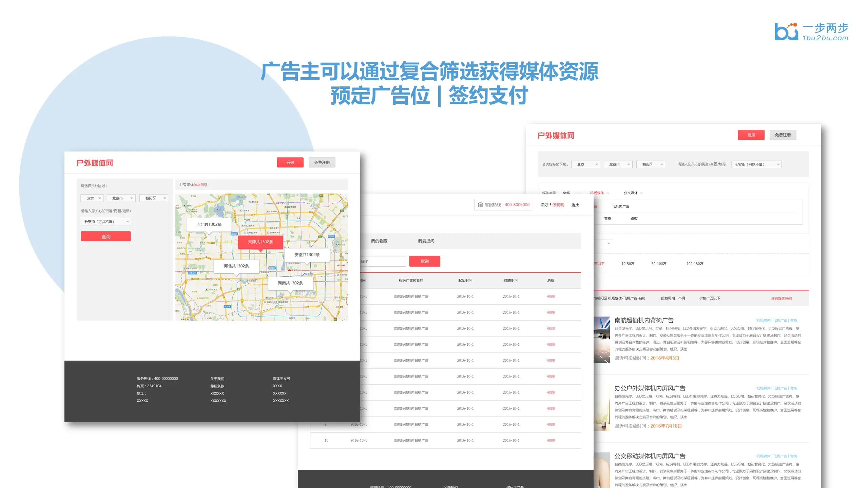Viewport: 868px width, 488px height.
Task: Click the 退出 logout link
Action: click(x=575, y=205)
